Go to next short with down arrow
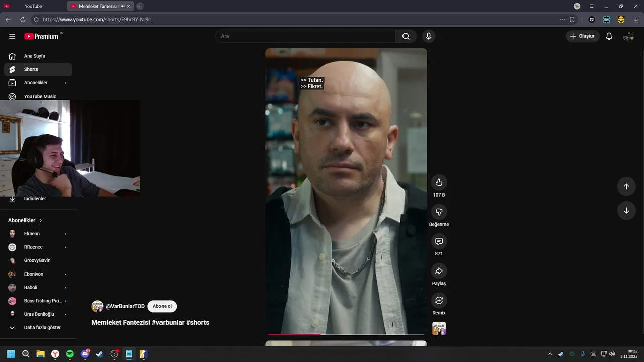This screenshot has width=644, height=362. pyautogui.click(x=626, y=211)
